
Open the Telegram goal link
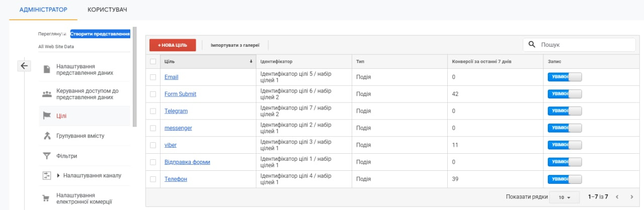point(176,111)
